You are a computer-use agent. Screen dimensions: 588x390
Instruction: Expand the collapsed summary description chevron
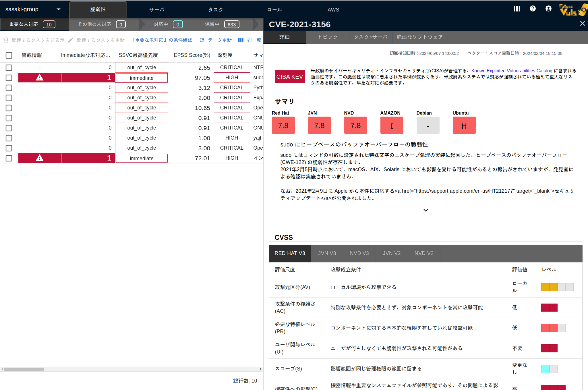click(x=426, y=210)
